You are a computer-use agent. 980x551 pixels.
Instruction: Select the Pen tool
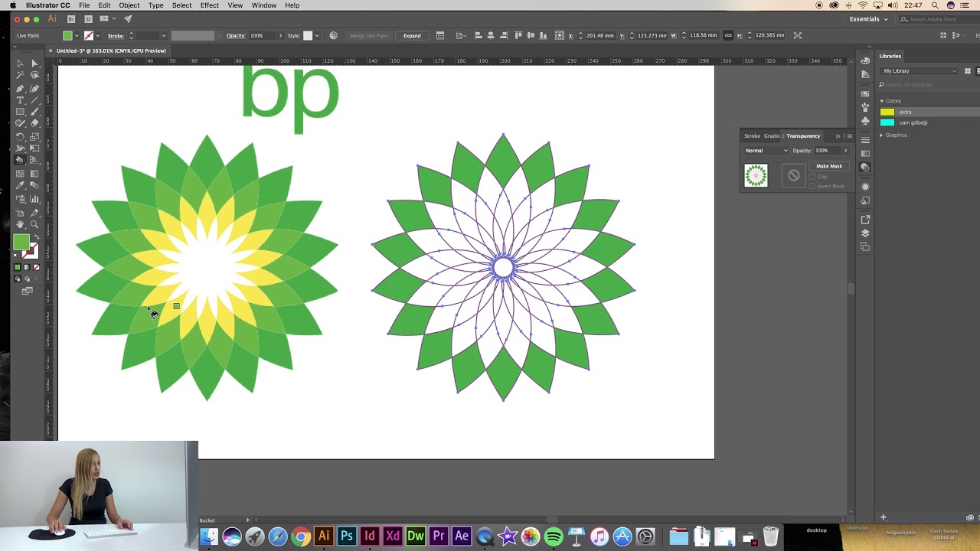pyautogui.click(x=21, y=87)
